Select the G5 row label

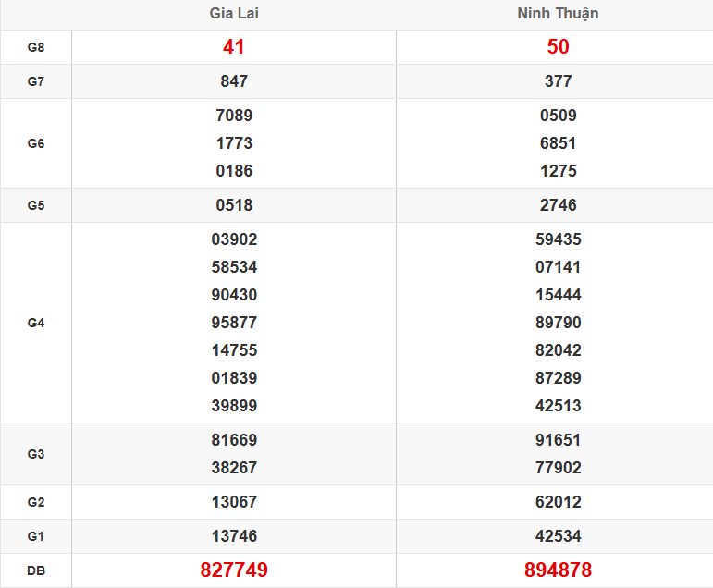(36, 205)
